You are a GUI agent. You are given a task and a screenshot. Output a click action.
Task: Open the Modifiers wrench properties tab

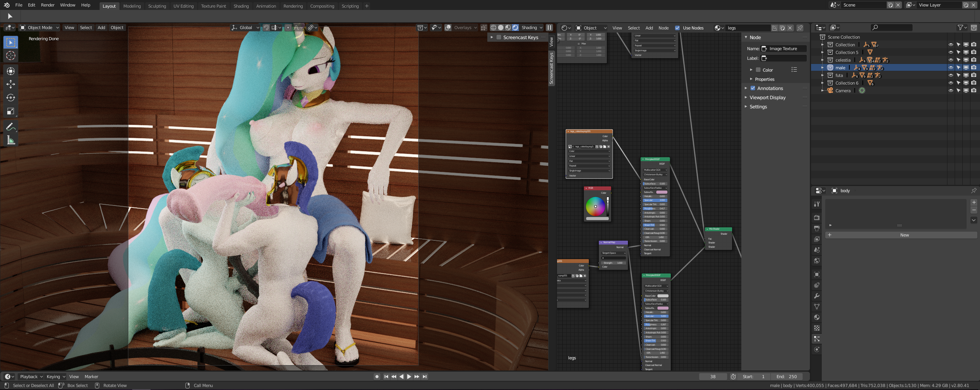pyautogui.click(x=817, y=296)
